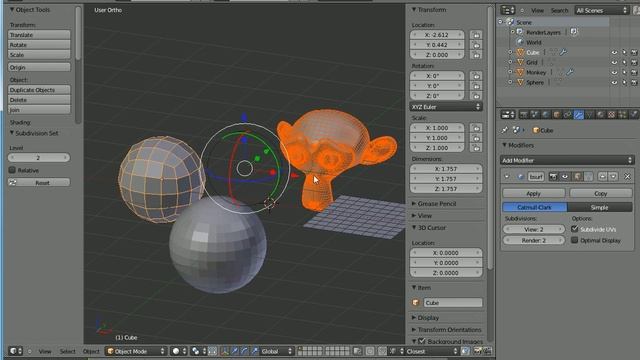This screenshot has width=640, height=360.
Task: Open the Particles properties tab icon
Action: (622, 115)
